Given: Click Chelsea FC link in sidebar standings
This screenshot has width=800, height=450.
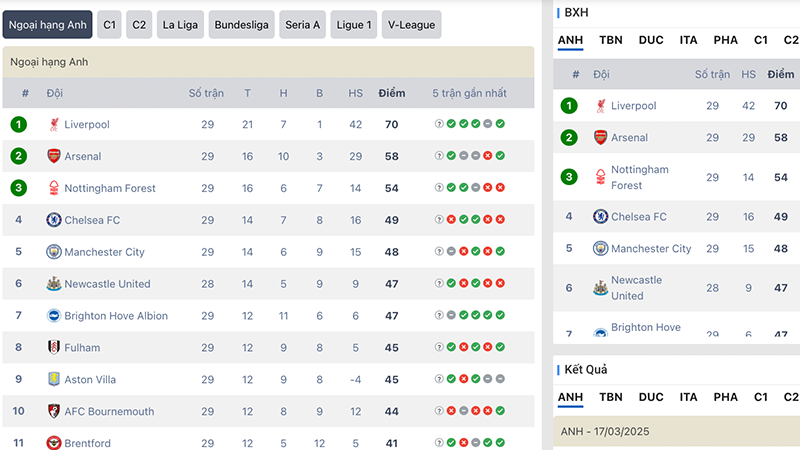Looking at the screenshot, I should pyautogui.click(x=639, y=217).
